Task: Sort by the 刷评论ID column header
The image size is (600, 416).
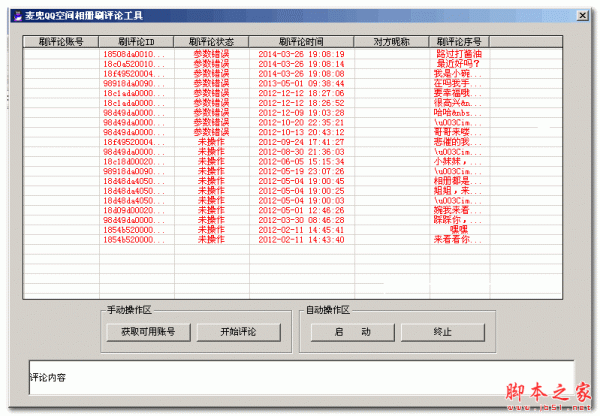Action: click(136, 42)
